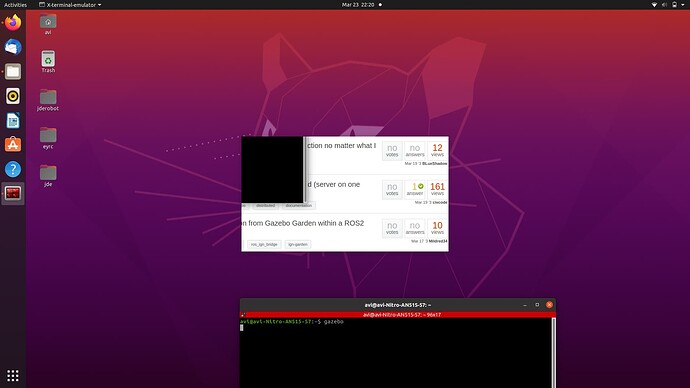Open Ubuntu Software from the dock

(13, 144)
